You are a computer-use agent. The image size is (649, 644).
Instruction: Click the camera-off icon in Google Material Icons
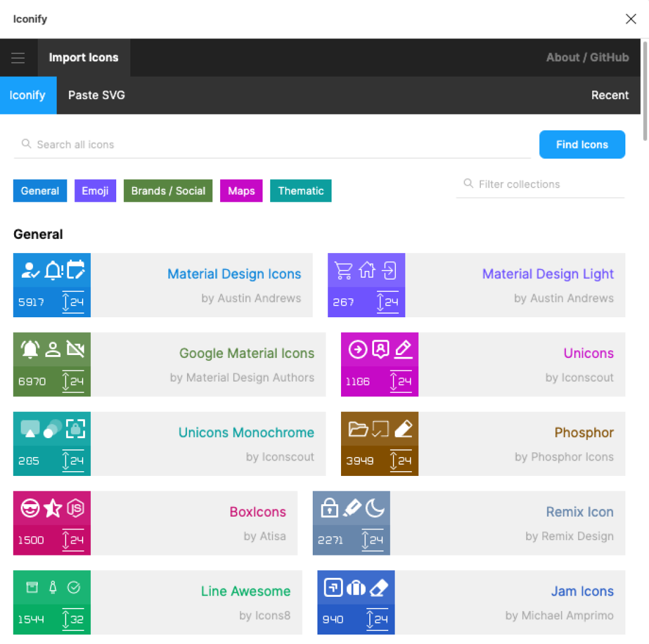(76, 350)
